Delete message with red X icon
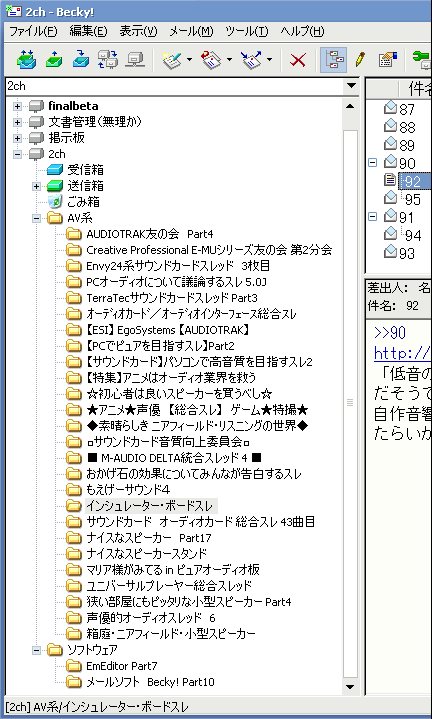This screenshot has height=719, width=432. click(298, 60)
